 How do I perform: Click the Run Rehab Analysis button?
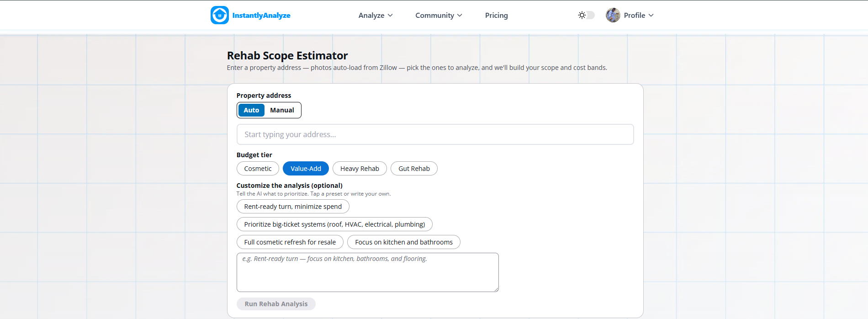tap(276, 304)
